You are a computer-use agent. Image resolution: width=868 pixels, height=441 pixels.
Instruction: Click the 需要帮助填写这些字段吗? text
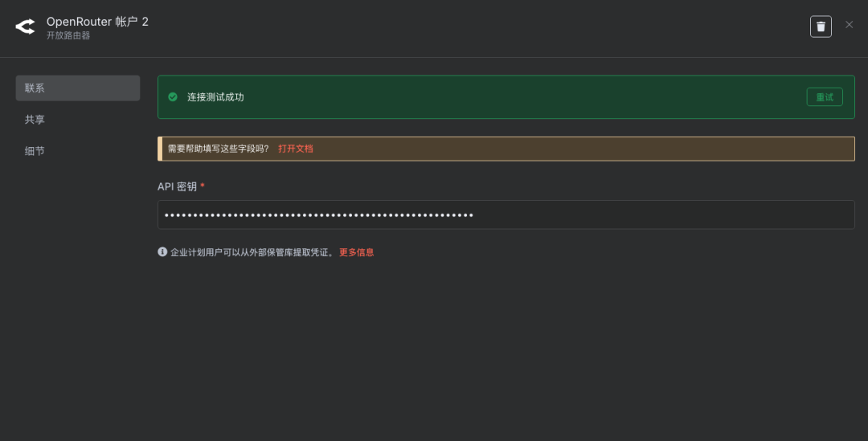coord(218,149)
